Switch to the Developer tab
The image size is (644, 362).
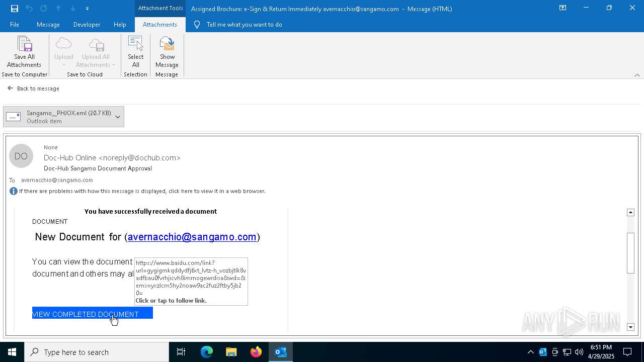[87, 25]
